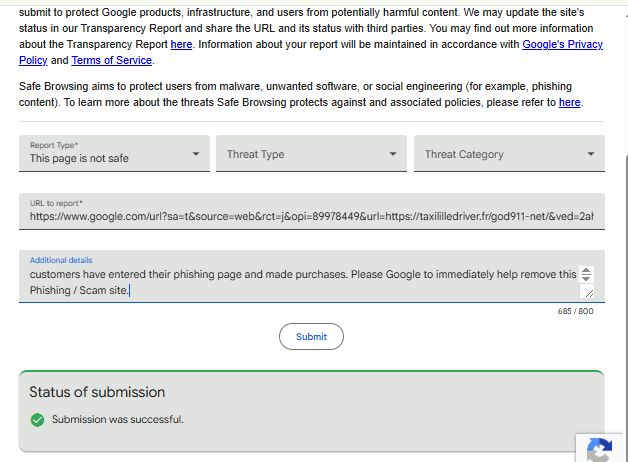
Task: Open Google's Privacy Policy link
Action: [563, 44]
